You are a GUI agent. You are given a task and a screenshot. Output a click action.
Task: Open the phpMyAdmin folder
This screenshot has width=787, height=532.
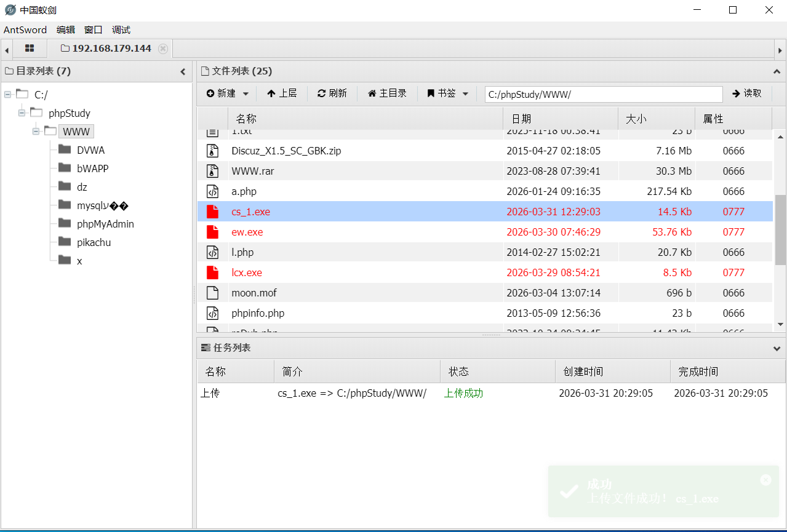click(x=105, y=224)
